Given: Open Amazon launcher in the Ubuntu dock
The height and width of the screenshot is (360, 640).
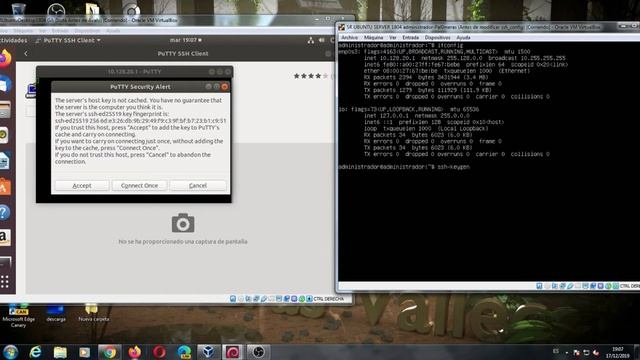Looking at the screenshot, I should (x=4, y=238).
